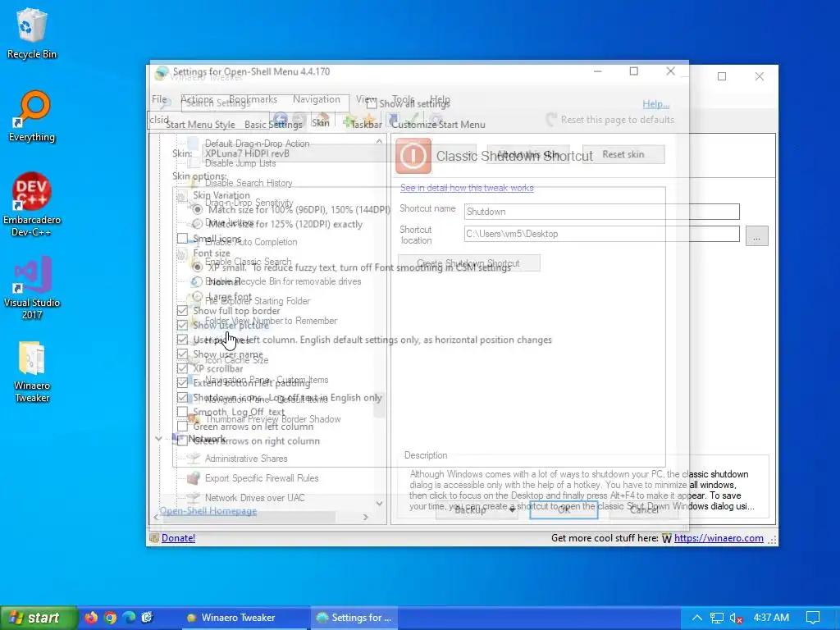This screenshot has height=630, width=840.
Task: Open the File menu
Action: tap(159, 99)
